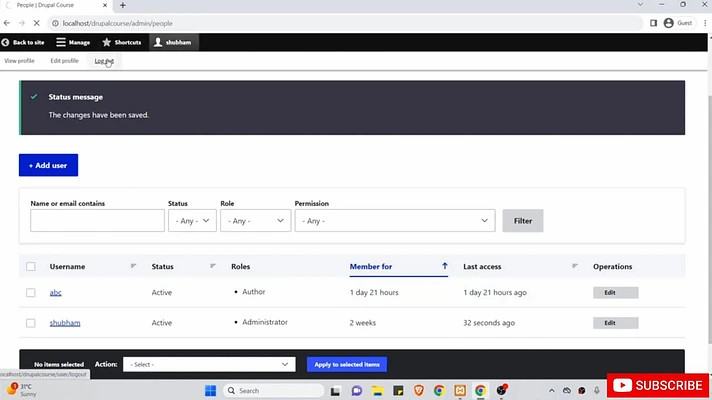Click the taskbar Search box

[x=274, y=390]
